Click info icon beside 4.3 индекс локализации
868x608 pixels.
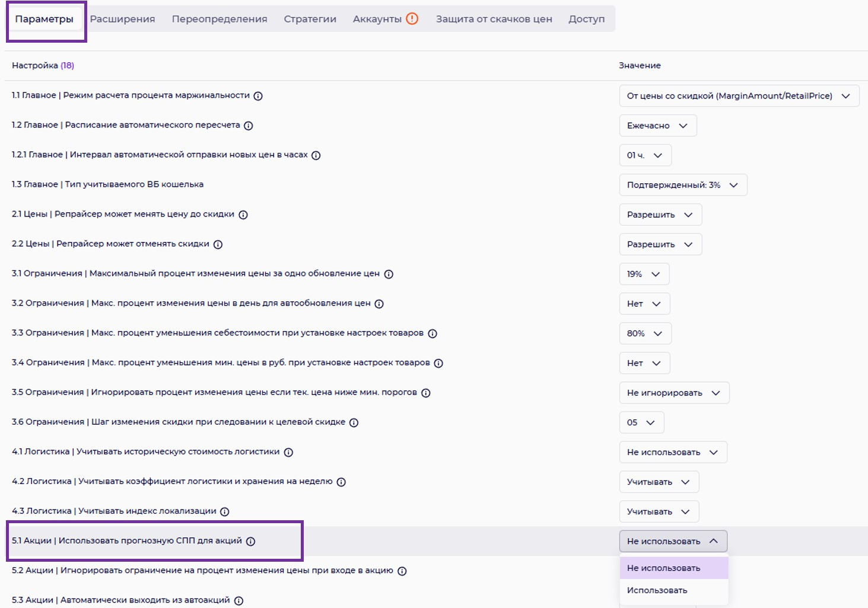225,511
